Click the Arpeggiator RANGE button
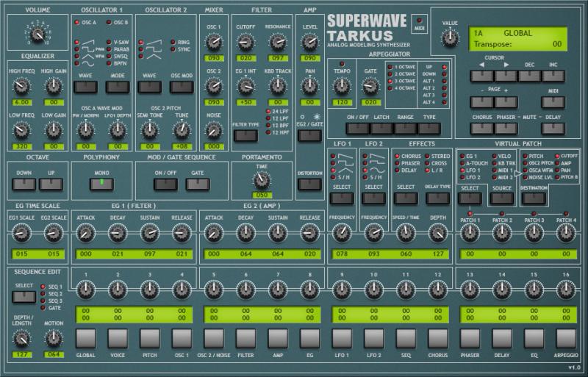 click(406, 129)
